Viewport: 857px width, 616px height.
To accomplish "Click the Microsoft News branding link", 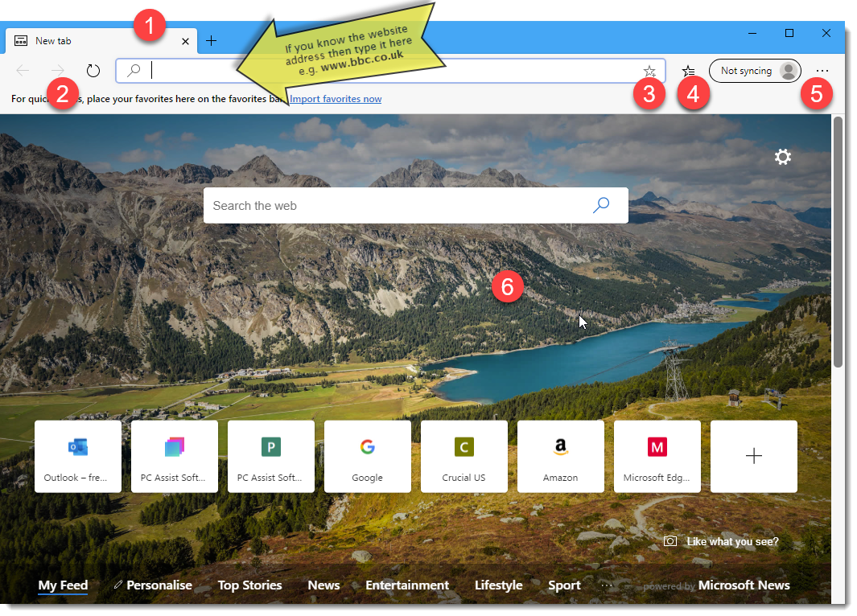I will [744, 585].
